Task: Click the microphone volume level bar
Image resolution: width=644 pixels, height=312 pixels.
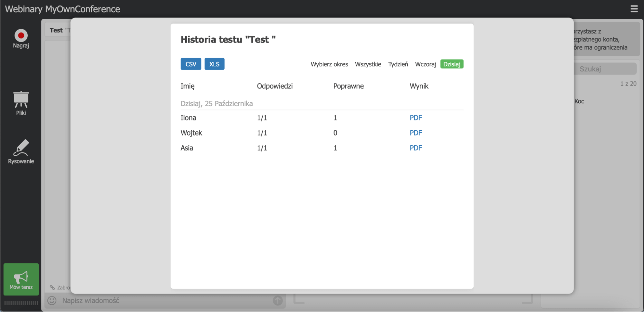Action: (21, 303)
